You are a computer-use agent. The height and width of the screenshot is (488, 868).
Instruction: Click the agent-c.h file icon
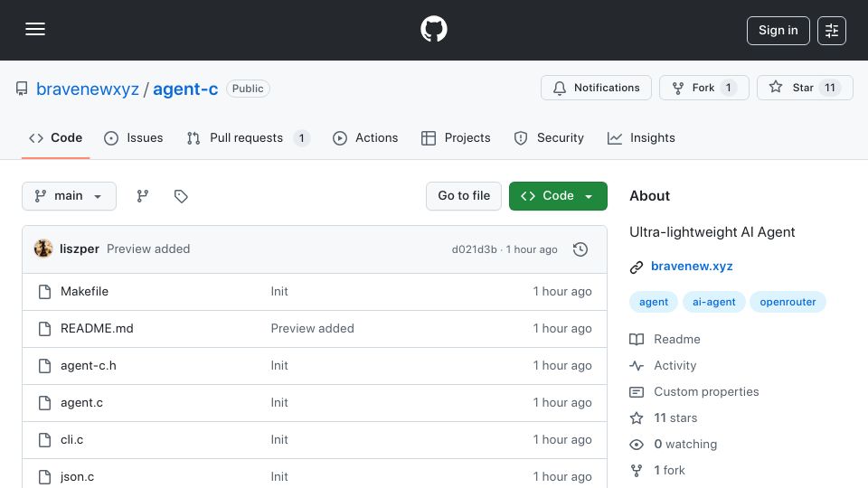pos(45,366)
